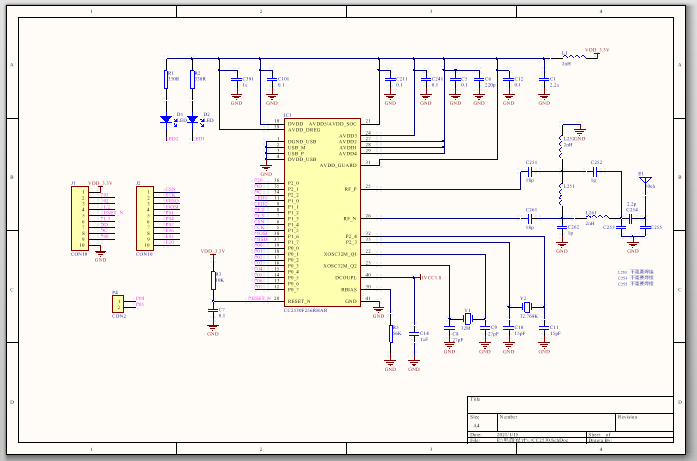Select capacitor C9 27pF symbol
The width and height of the screenshot is (697, 461).
(x=485, y=328)
